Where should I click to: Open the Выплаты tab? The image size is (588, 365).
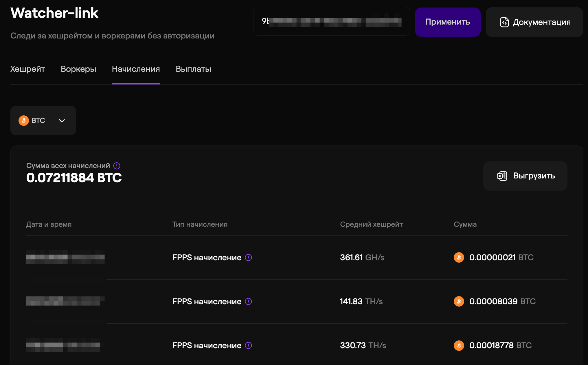pyautogui.click(x=193, y=69)
